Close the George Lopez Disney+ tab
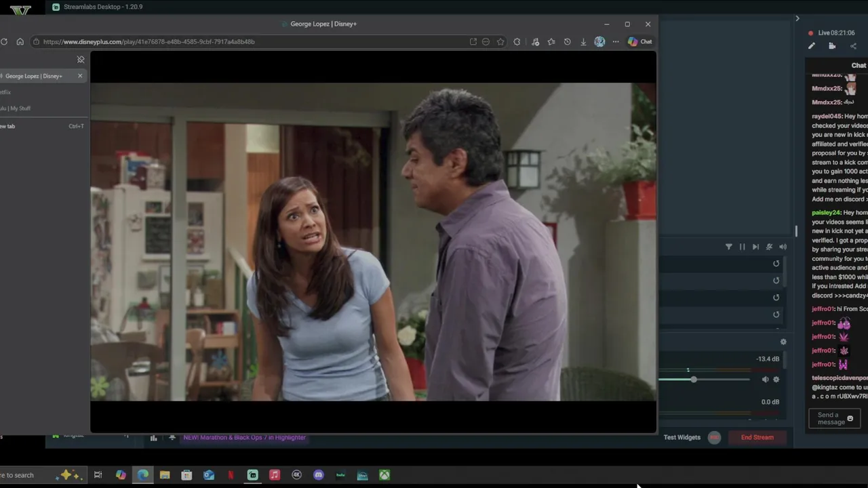 point(80,76)
